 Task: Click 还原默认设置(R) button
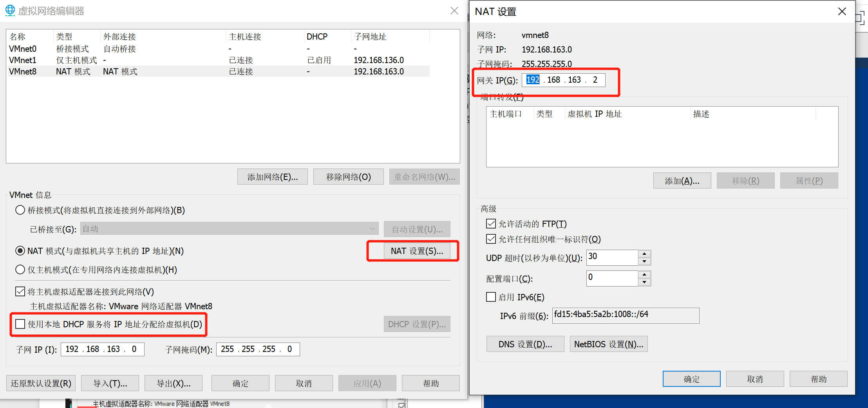tap(41, 383)
